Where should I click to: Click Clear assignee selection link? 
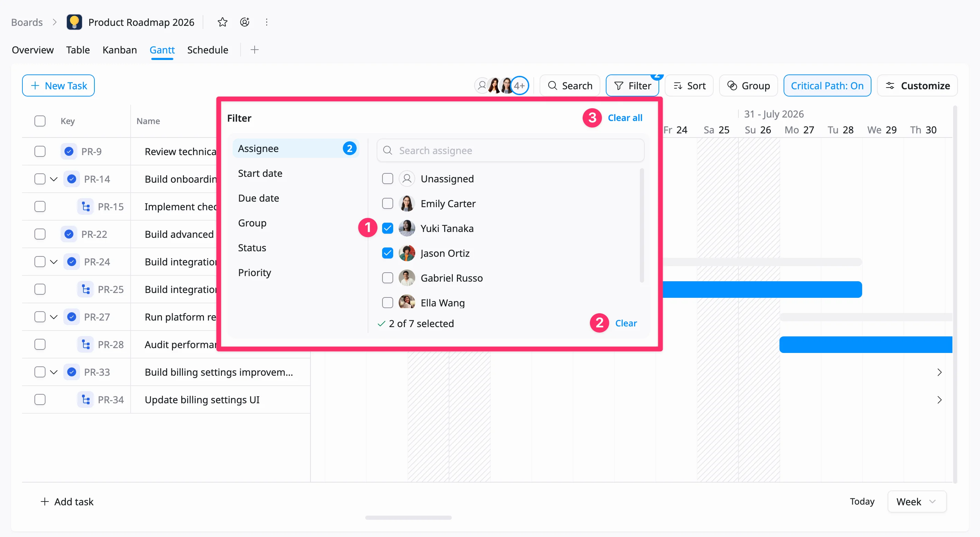coord(626,323)
